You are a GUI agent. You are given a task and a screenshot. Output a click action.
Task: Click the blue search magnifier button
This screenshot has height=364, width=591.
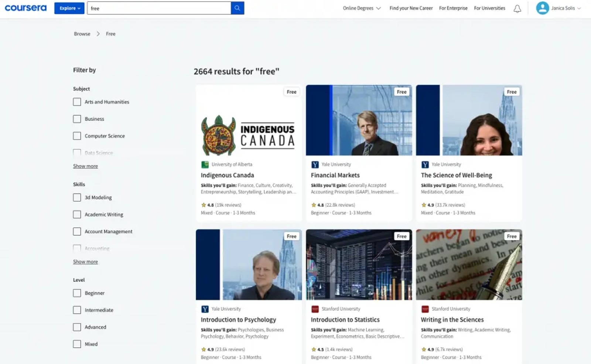(x=238, y=8)
